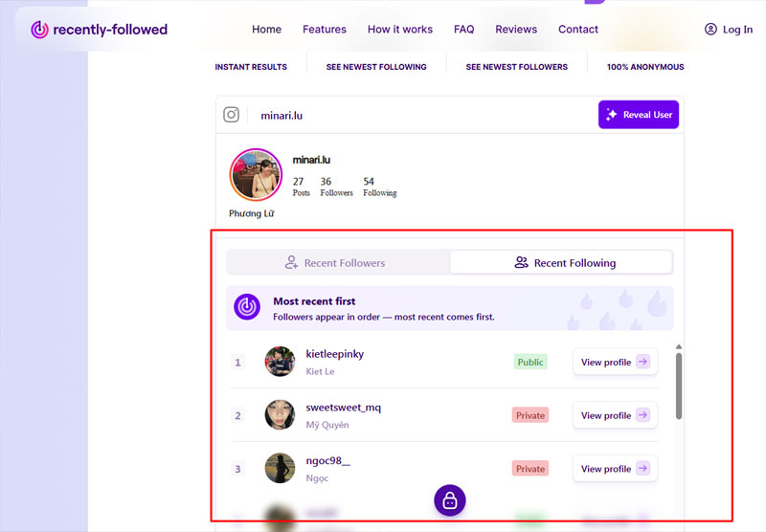This screenshot has height=532, width=766.
Task: Click the purple lock icon at bottom
Action: [450, 500]
